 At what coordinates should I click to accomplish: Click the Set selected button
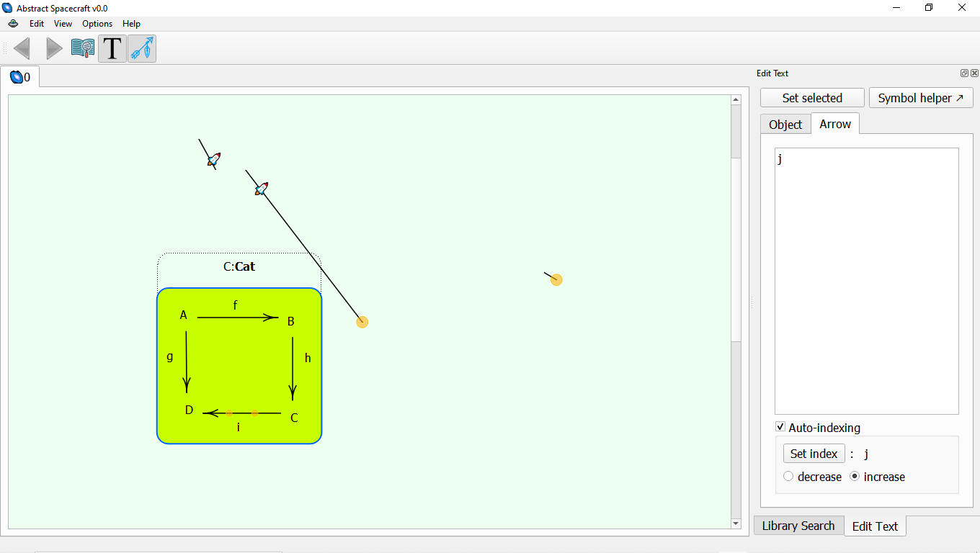click(x=811, y=98)
